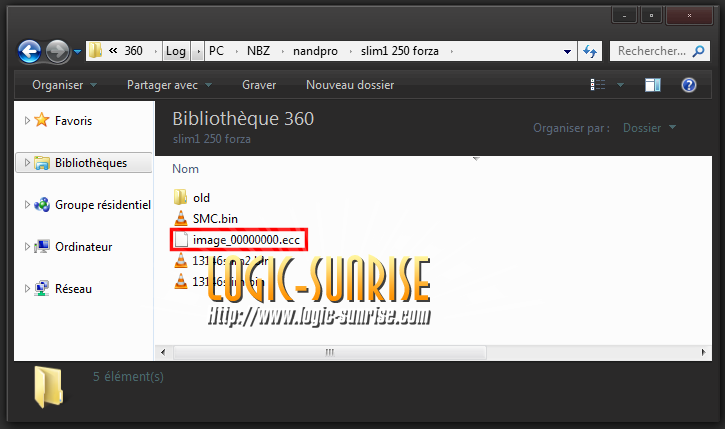
Task: Expand Groupe résidentiel in sidebar
Action: 26,205
